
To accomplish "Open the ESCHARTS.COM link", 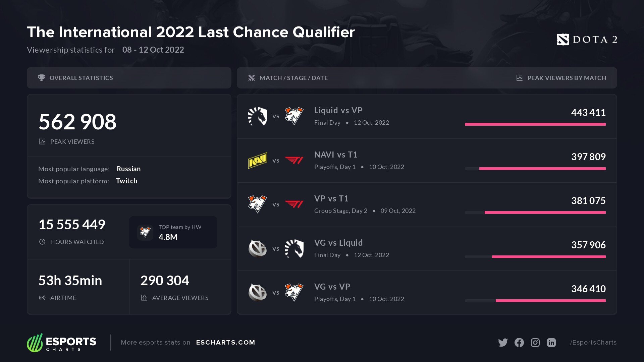I will (x=225, y=343).
